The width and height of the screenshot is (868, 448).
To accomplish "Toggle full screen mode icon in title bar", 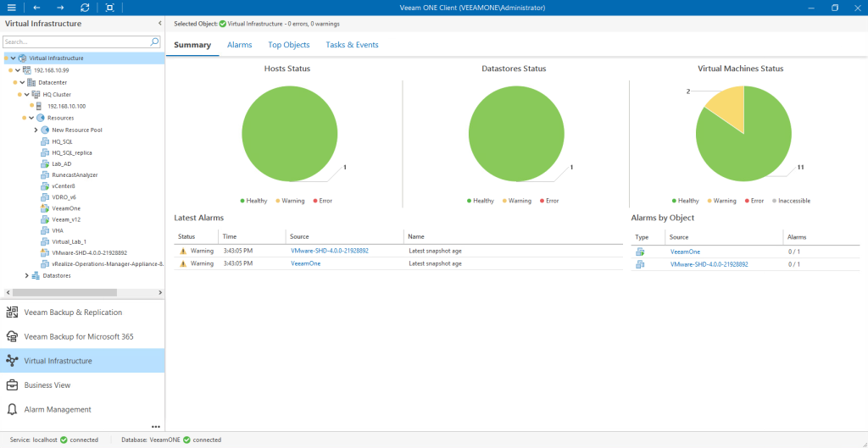I will point(109,8).
